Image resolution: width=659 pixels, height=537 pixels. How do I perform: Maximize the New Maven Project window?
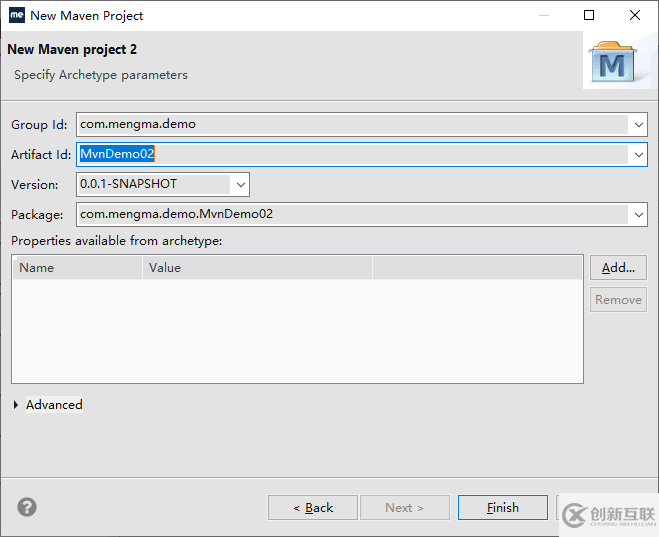pos(589,15)
